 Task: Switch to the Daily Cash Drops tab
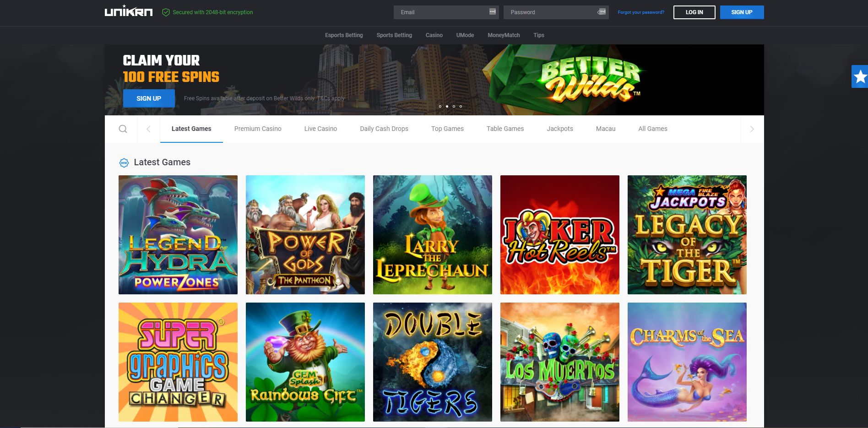click(x=384, y=129)
